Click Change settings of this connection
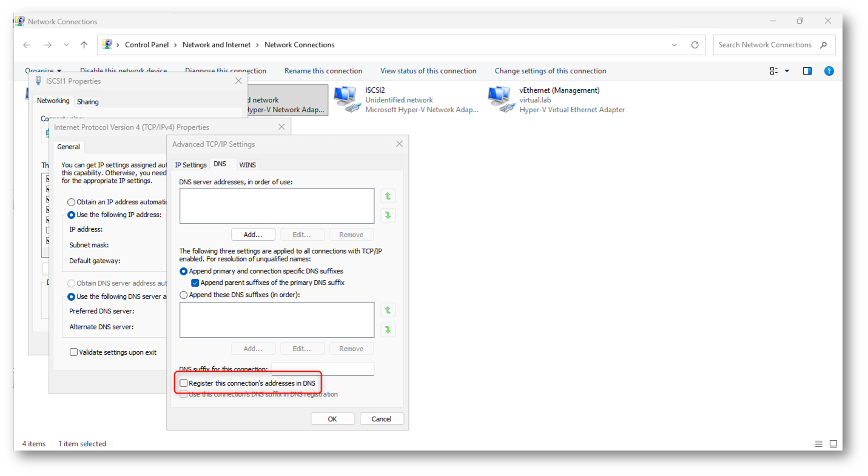The height and width of the screenshot is (476, 868). tap(551, 71)
